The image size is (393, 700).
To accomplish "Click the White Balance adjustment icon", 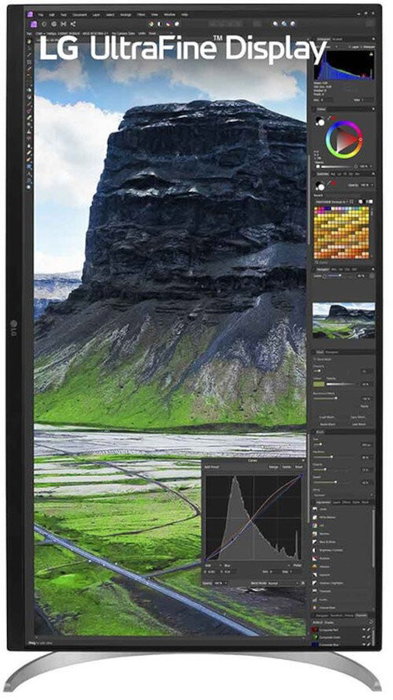I will pyautogui.click(x=315, y=517).
